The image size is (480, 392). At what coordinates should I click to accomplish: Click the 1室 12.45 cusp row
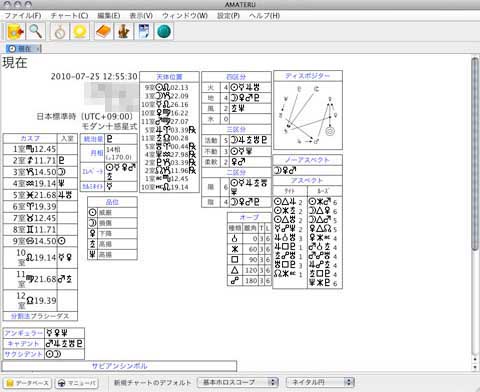point(40,149)
